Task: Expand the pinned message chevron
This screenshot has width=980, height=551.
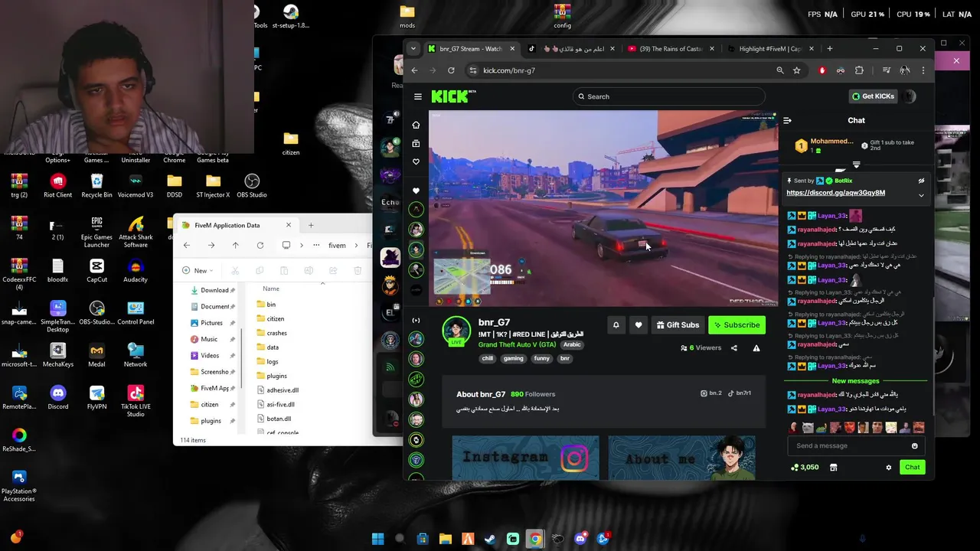Action: (x=921, y=196)
